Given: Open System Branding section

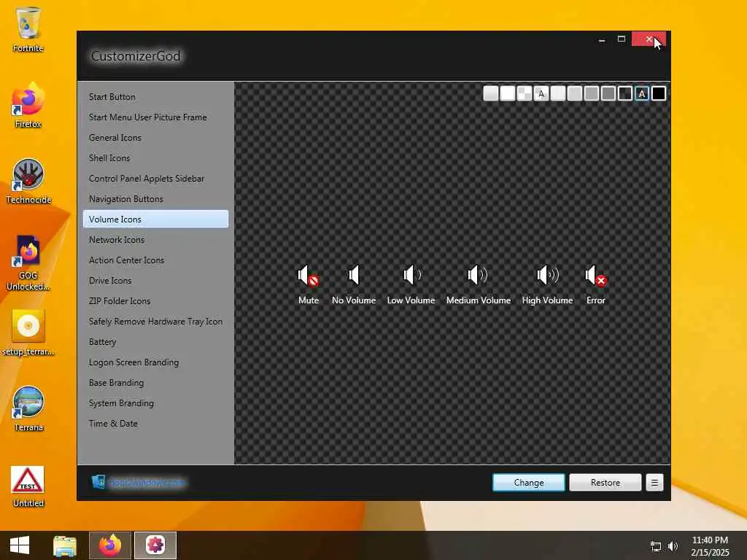Looking at the screenshot, I should 155,403.
